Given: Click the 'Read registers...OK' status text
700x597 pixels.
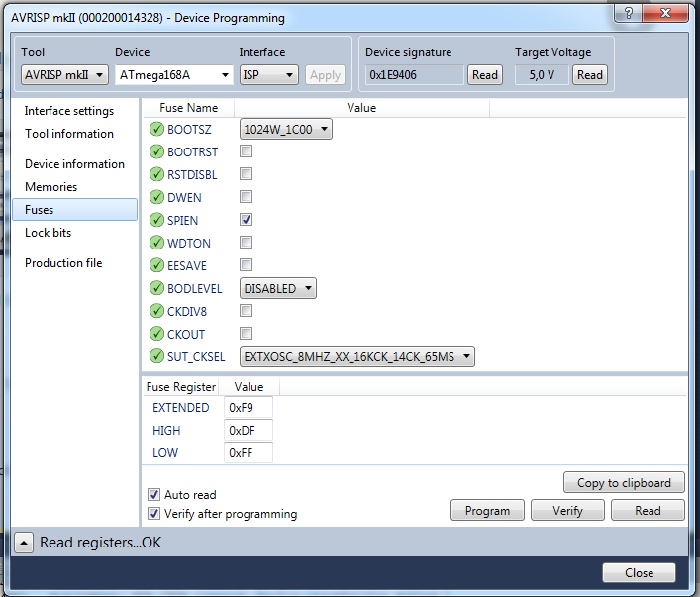Looking at the screenshot, I should [x=100, y=543].
